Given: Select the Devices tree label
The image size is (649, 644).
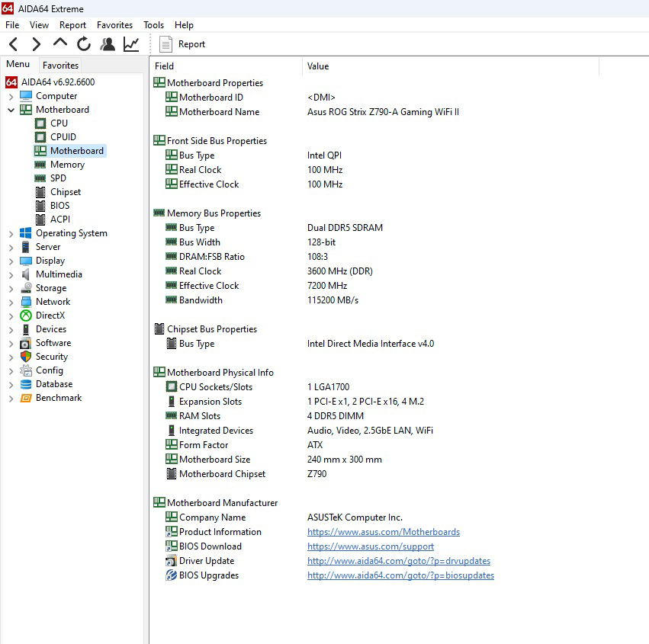Looking at the screenshot, I should coord(51,329).
